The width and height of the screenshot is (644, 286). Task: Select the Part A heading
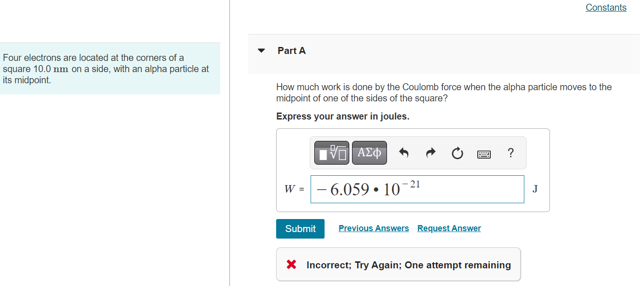291,51
